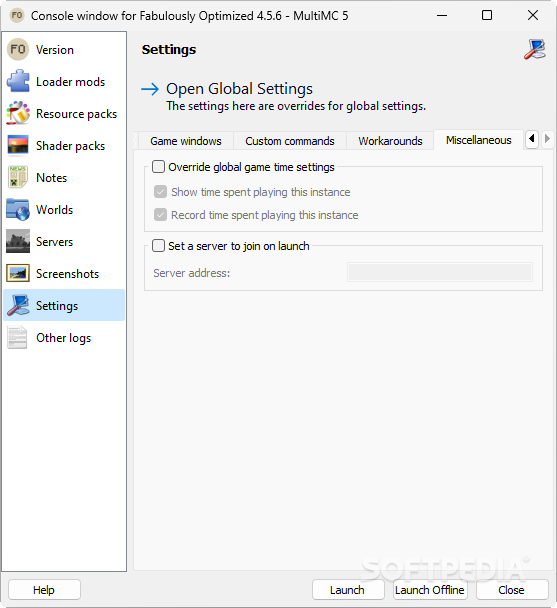Image resolution: width=557 pixels, height=608 pixels.
Task: Switch to the Custom commands tab
Action: 290,141
